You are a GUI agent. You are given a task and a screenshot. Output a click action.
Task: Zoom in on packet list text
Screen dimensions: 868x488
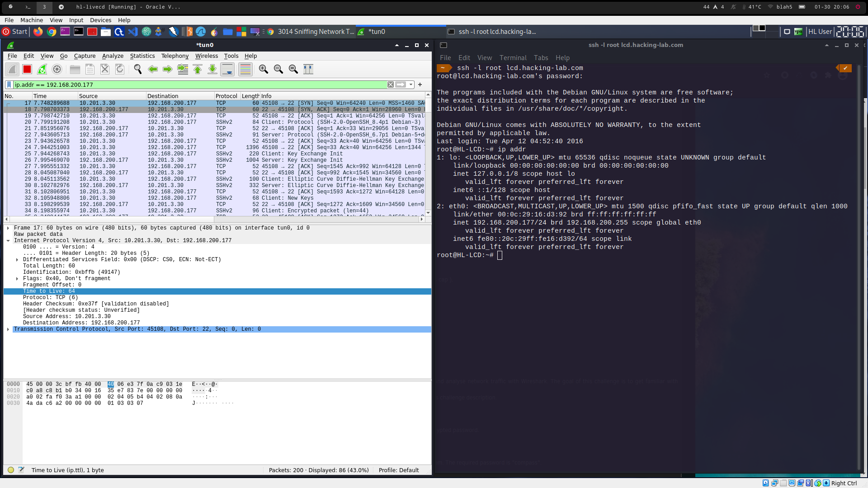click(x=264, y=69)
